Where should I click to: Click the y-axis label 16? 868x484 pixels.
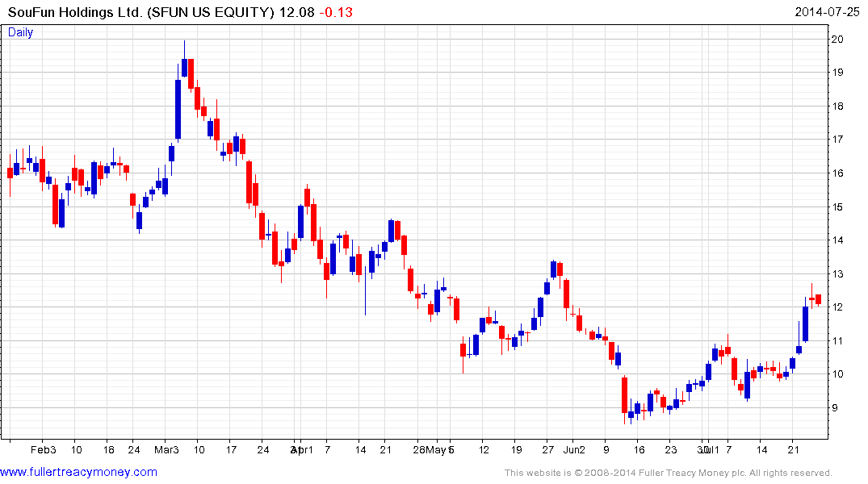click(x=837, y=173)
